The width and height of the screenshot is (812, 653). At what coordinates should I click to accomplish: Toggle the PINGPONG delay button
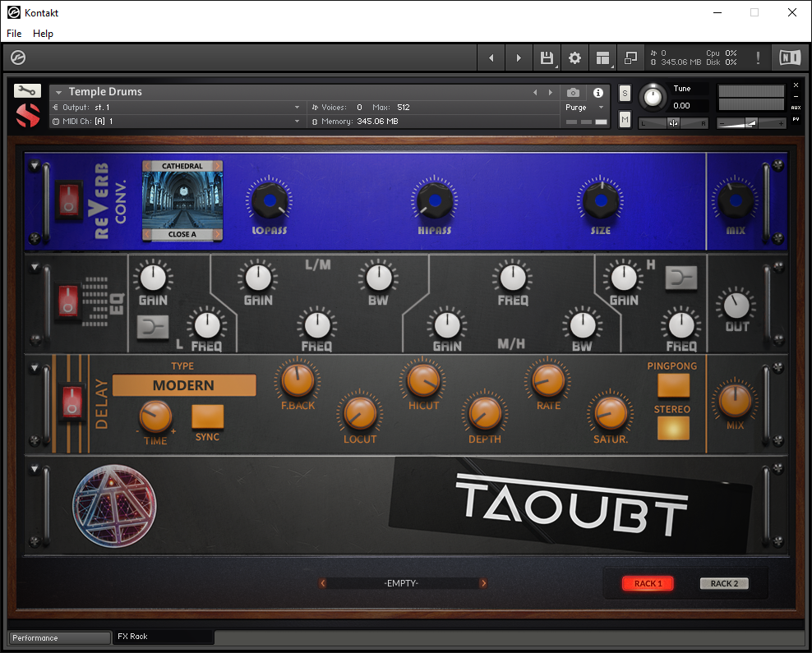[x=673, y=385]
